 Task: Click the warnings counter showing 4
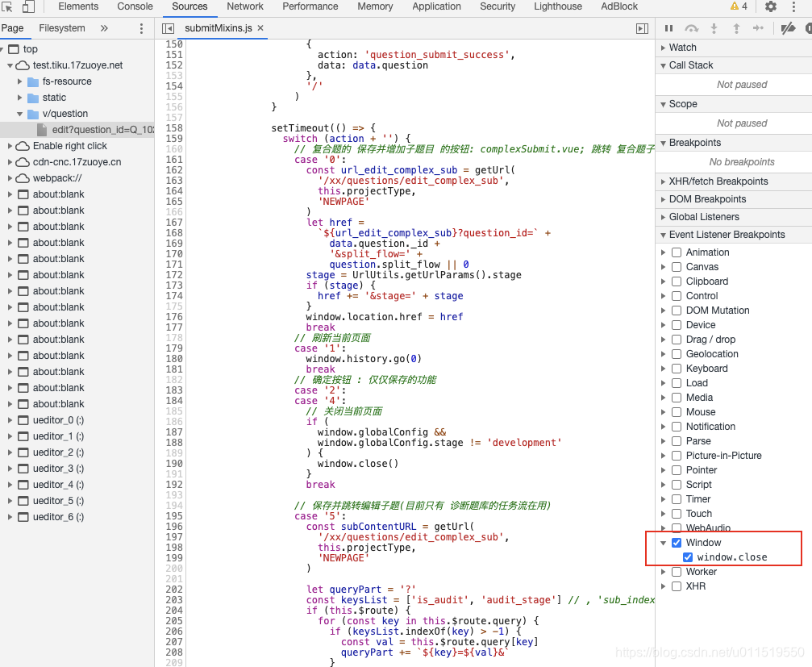[738, 6]
